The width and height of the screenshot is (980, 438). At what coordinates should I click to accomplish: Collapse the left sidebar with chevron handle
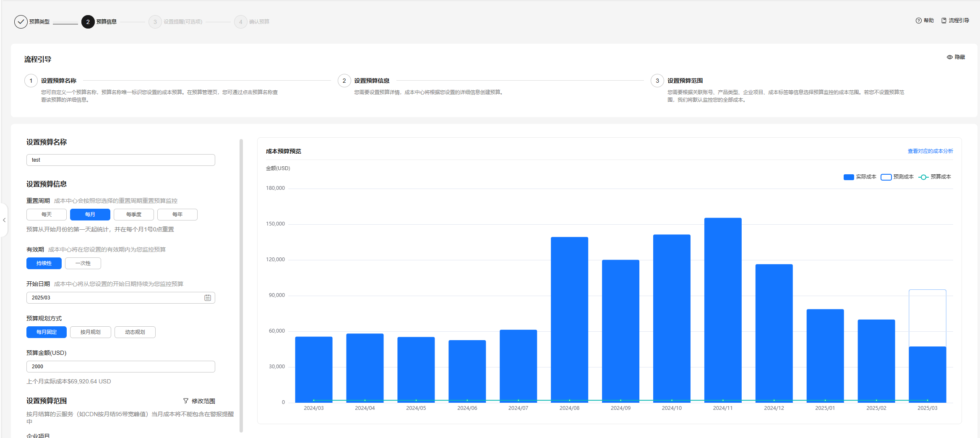4,220
